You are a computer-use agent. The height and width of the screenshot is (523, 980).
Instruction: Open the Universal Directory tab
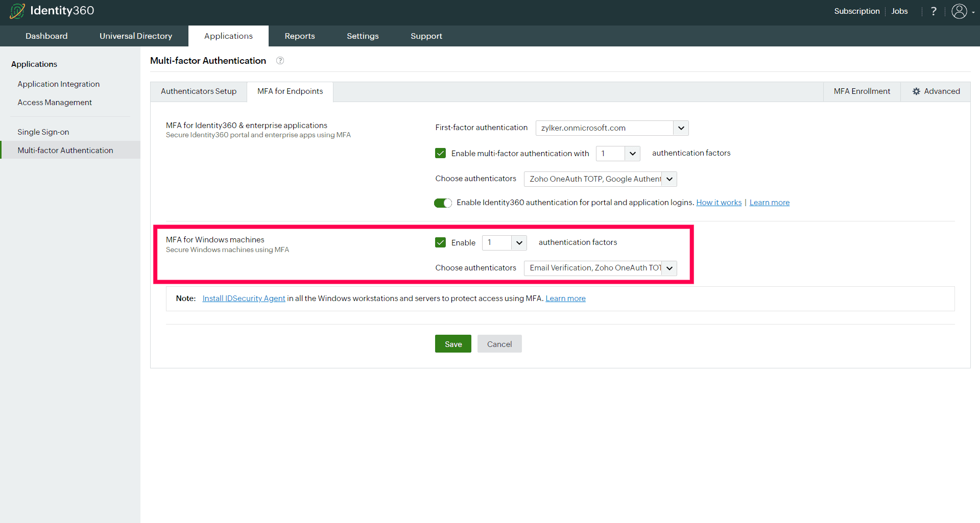click(x=136, y=36)
